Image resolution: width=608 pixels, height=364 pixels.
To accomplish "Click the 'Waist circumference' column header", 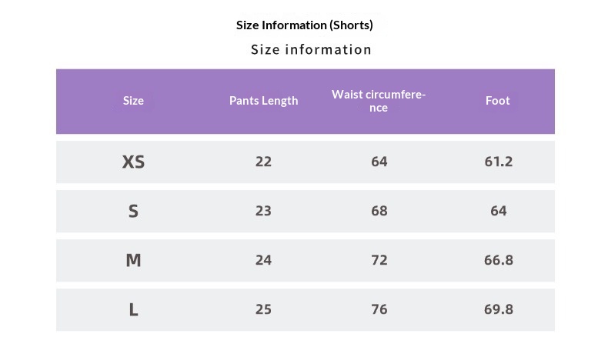I will coord(379,101).
